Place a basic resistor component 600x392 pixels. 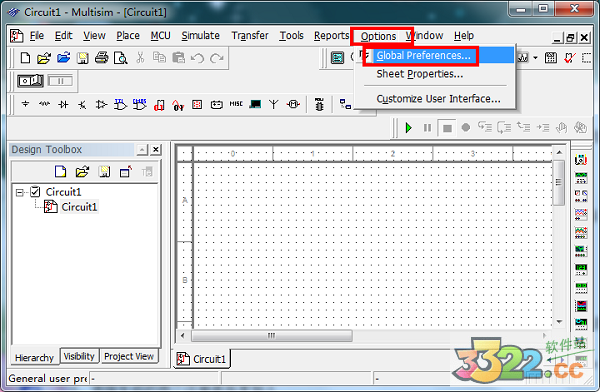pyautogui.click(x=44, y=104)
